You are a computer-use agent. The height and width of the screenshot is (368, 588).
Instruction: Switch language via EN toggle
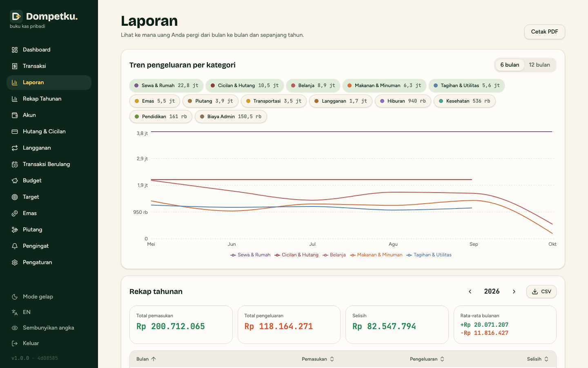(49, 312)
